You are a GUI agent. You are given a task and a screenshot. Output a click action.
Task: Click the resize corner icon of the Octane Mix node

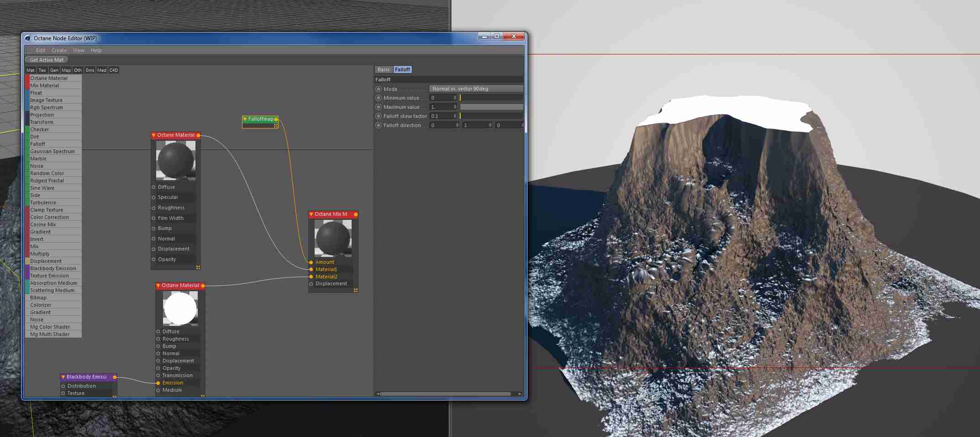click(x=356, y=290)
